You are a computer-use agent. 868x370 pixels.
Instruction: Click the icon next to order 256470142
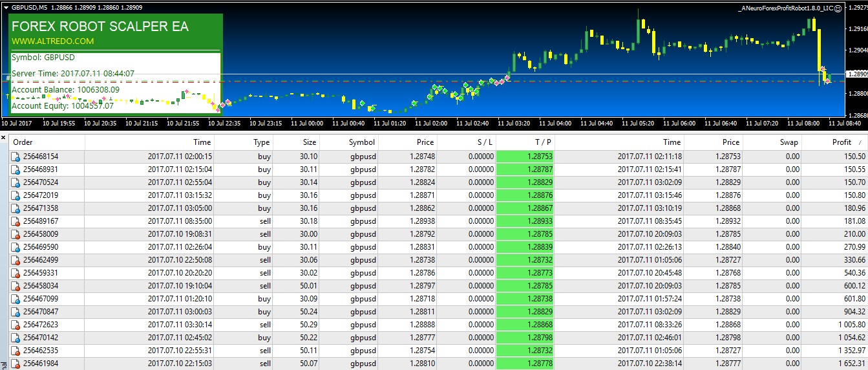[x=16, y=338]
